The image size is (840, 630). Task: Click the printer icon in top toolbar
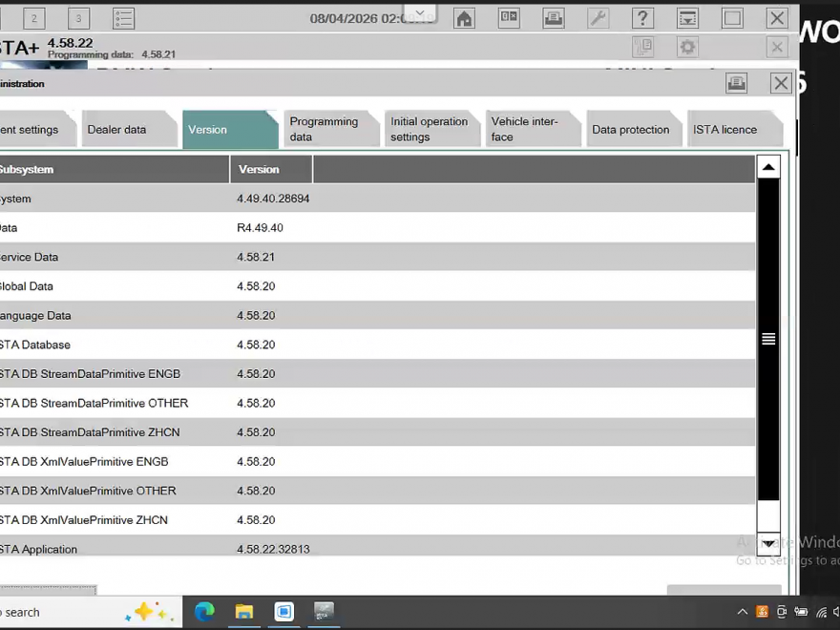[x=554, y=18]
